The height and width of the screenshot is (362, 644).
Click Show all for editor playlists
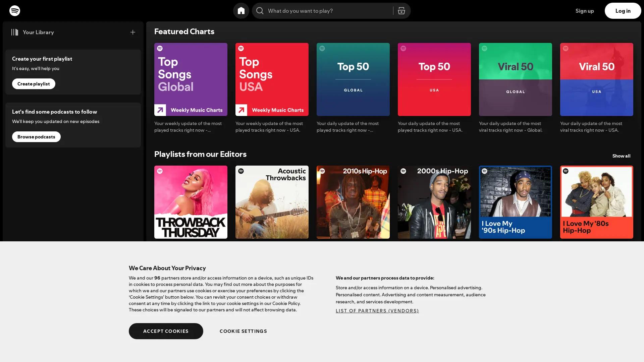pyautogui.click(x=621, y=156)
